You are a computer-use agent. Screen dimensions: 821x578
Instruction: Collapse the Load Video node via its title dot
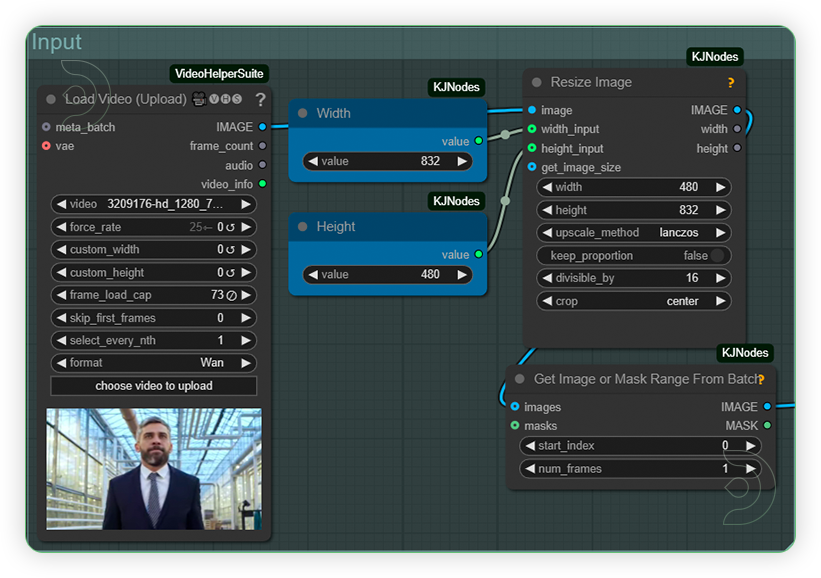(50, 99)
